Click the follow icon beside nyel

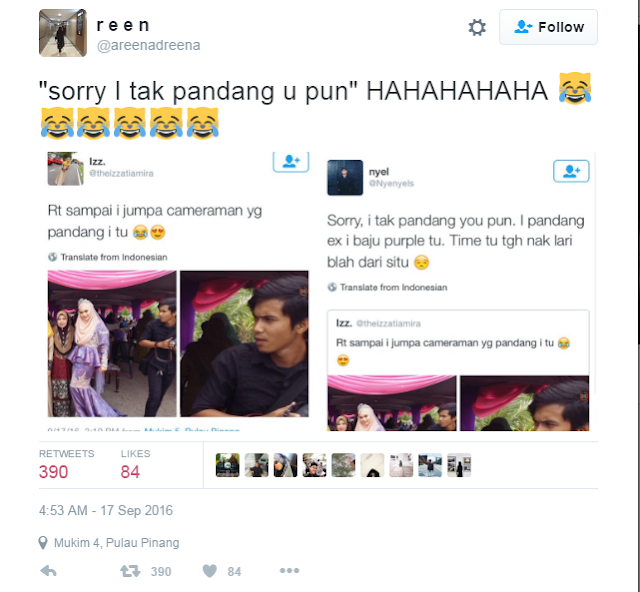point(571,171)
